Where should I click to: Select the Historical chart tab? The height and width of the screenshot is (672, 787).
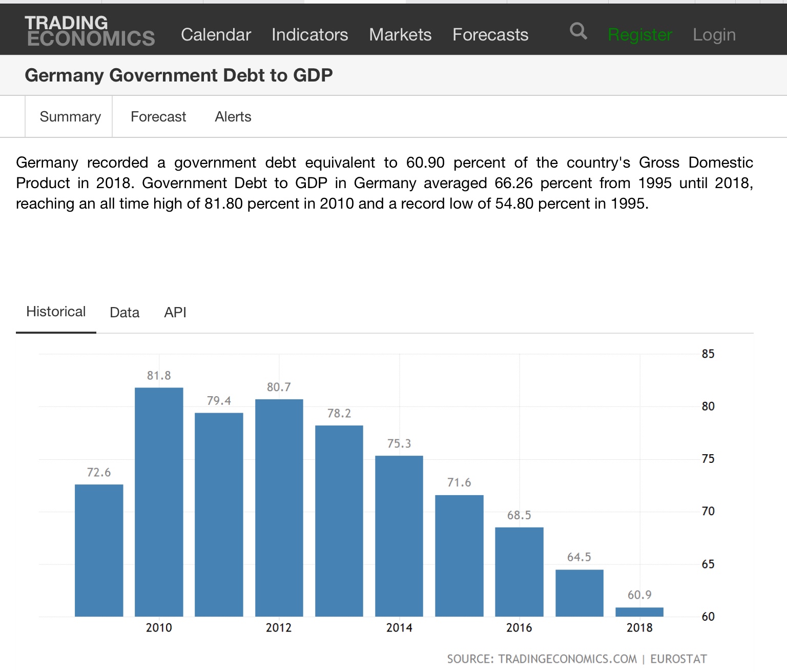click(x=56, y=312)
